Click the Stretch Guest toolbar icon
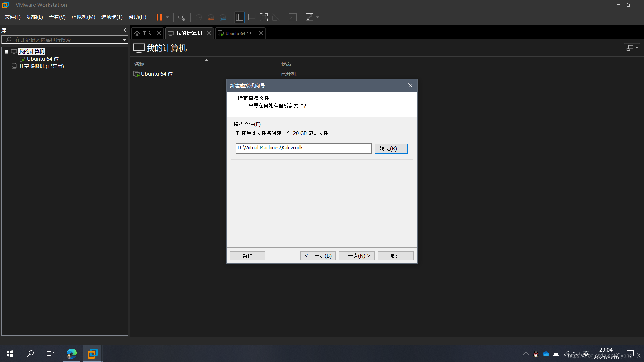 coord(309,17)
